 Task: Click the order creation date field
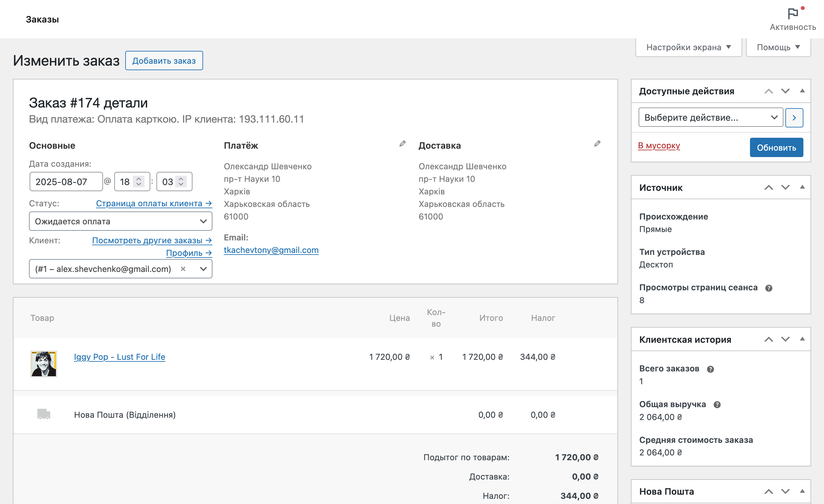click(66, 181)
